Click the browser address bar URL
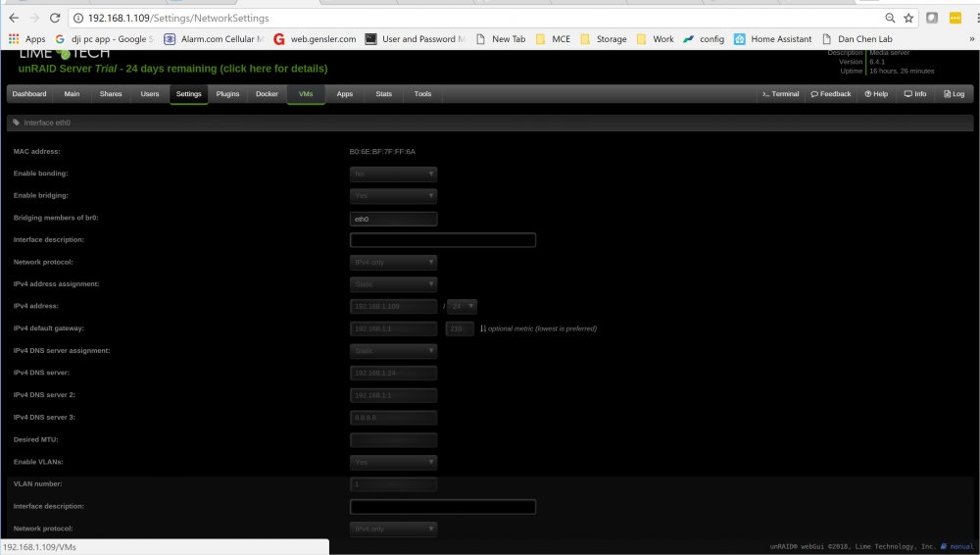This screenshot has width=980, height=555. (178, 19)
